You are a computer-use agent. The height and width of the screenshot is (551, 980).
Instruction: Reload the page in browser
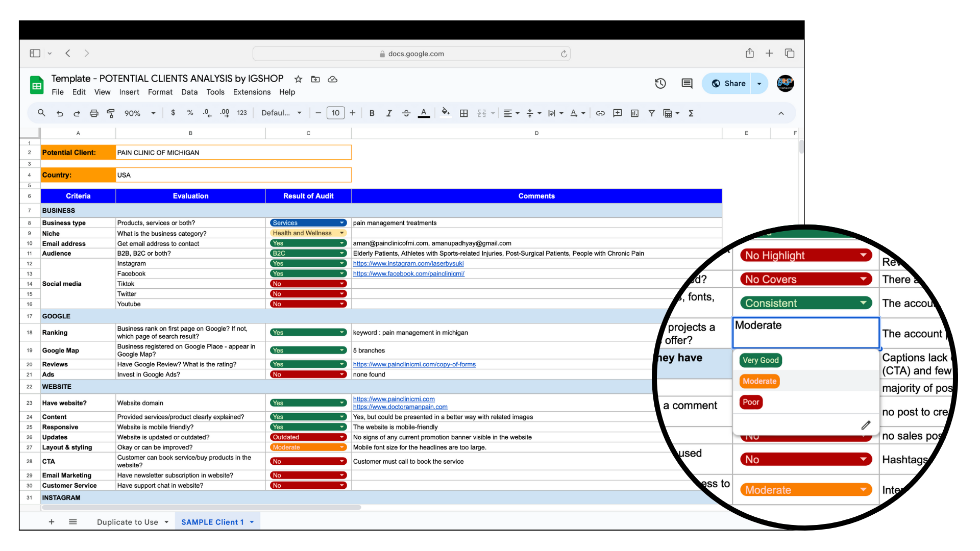pos(564,54)
